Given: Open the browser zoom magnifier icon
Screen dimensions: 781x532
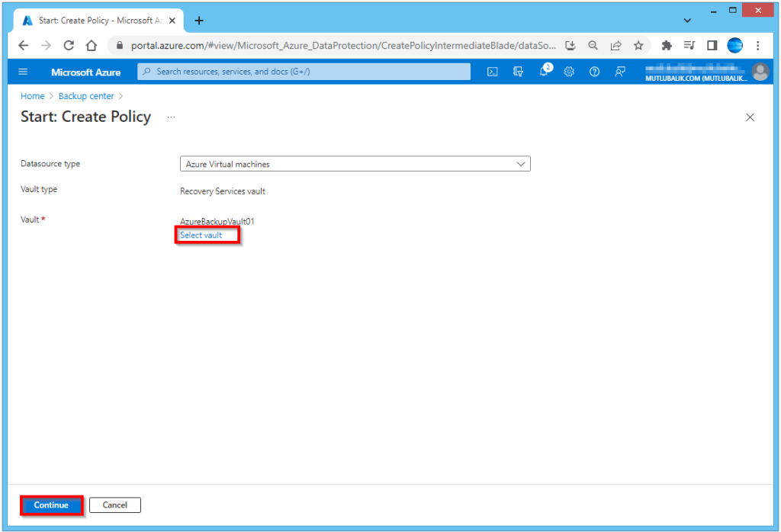Looking at the screenshot, I should (x=593, y=46).
